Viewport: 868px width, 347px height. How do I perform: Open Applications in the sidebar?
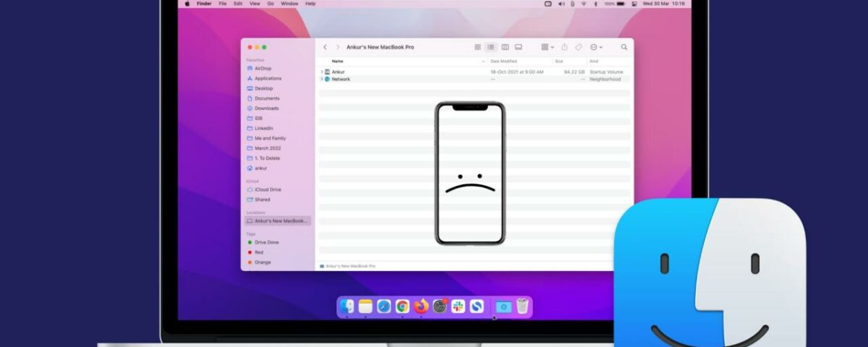(263, 78)
